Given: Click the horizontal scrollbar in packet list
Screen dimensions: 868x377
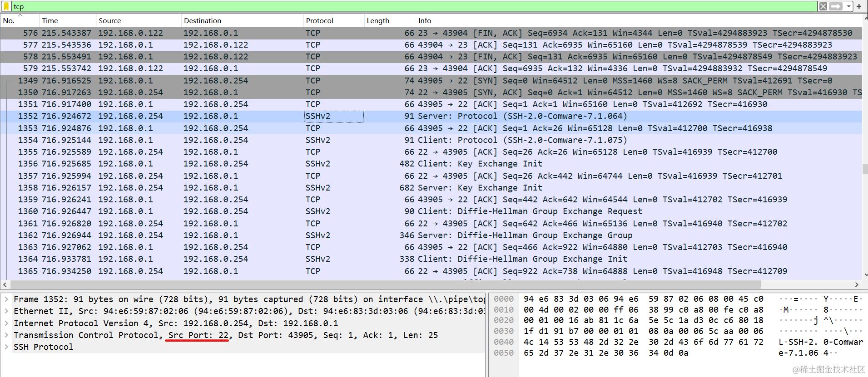Looking at the screenshot, I should point(385,284).
